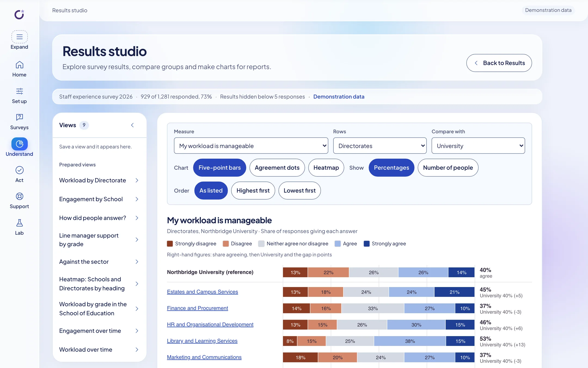Go to Home in sidebar
Viewport: 588px width, 368px height.
point(19,69)
